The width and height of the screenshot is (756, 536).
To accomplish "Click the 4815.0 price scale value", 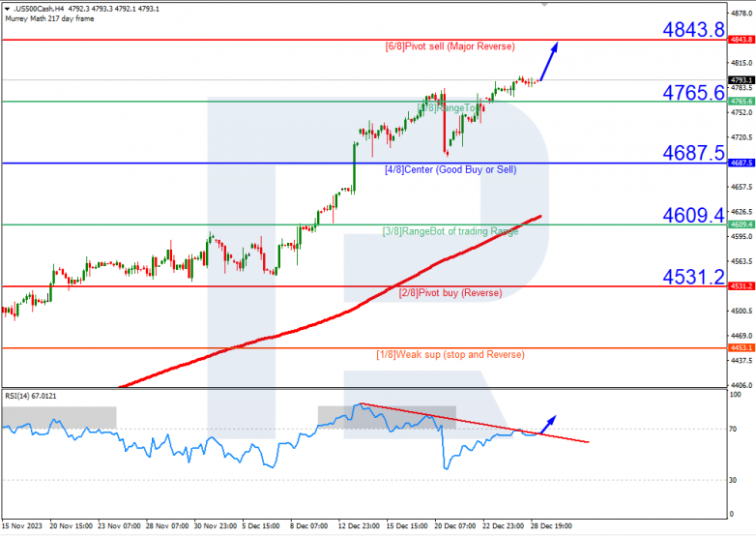I will pos(741,63).
